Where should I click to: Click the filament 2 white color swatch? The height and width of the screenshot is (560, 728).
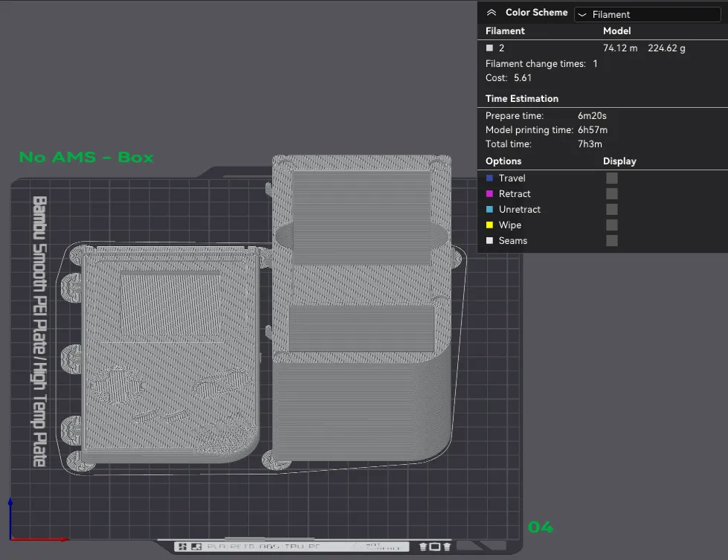point(489,48)
